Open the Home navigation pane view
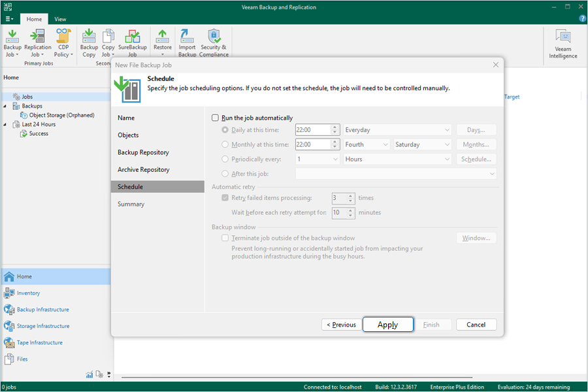The image size is (588, 392). click(56, 276)
